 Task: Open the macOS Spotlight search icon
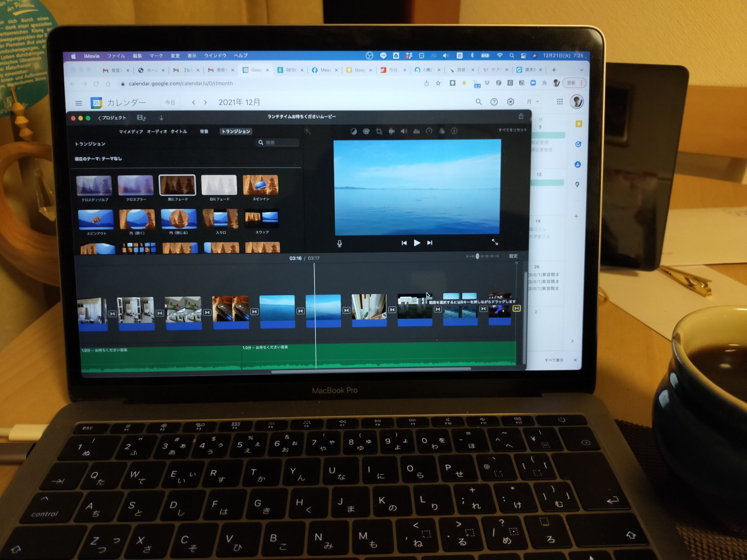coord(512,56)
